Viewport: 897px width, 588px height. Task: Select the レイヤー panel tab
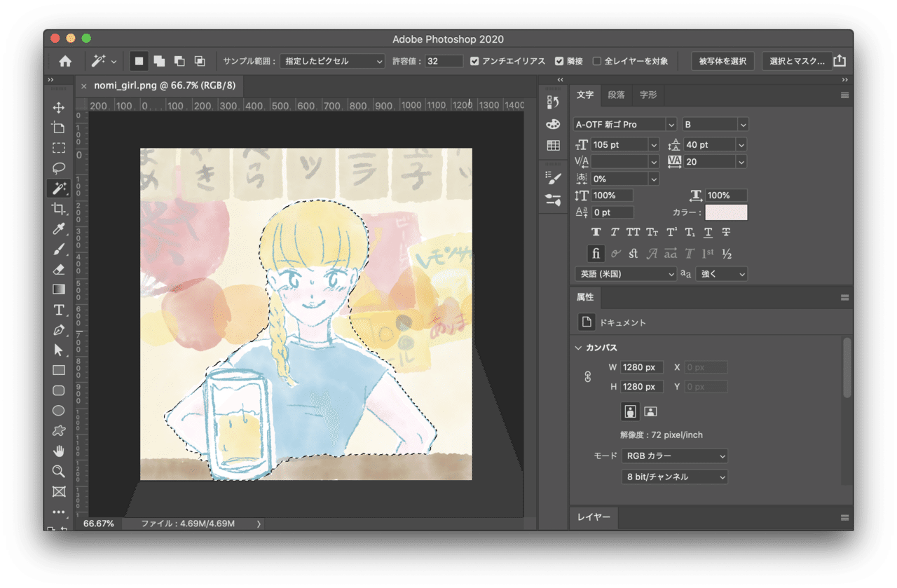(594, 517)
